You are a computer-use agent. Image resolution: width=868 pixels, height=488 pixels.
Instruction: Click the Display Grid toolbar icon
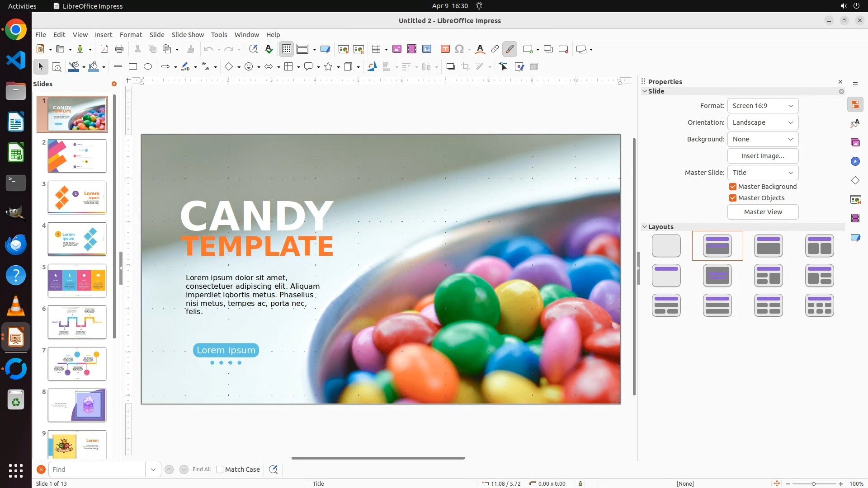point(287,49)
